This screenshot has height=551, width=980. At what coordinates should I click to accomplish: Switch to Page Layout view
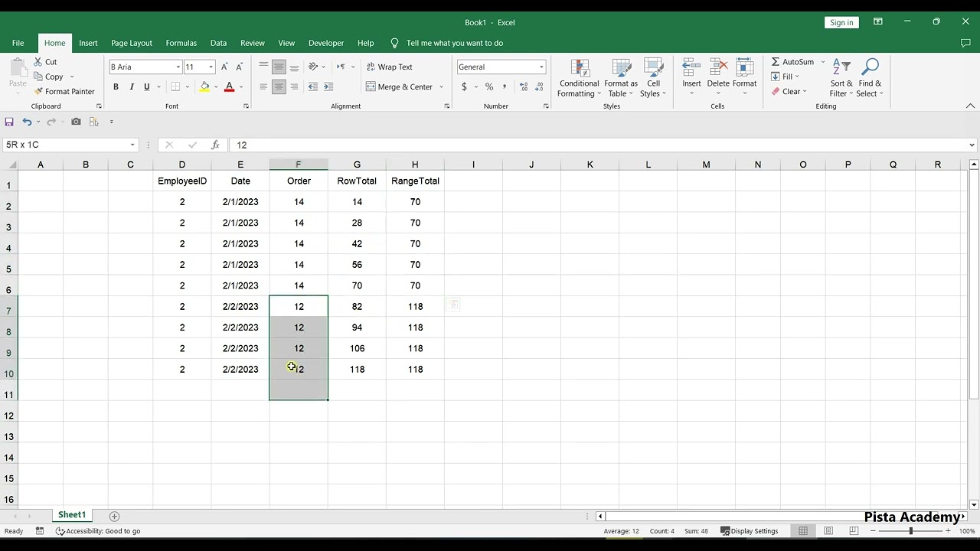click(x=828, y=531)
